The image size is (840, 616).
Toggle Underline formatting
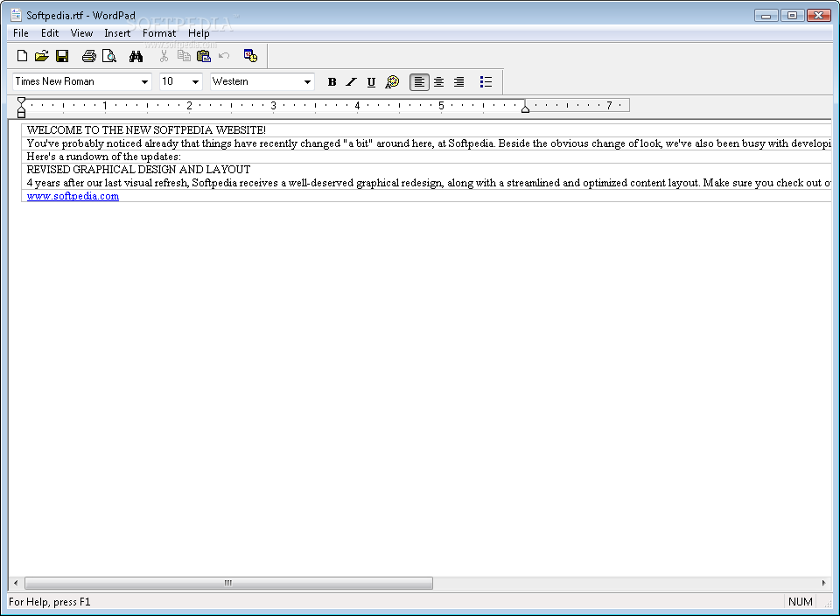[x=371, y=82]
